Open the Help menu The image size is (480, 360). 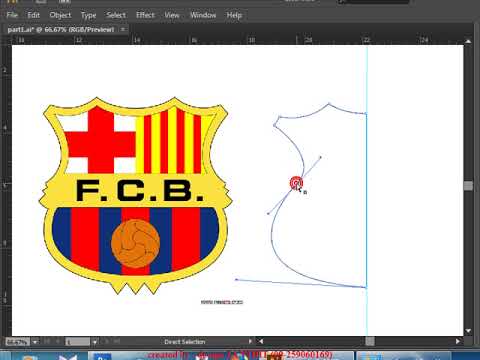tap(234, 15)
